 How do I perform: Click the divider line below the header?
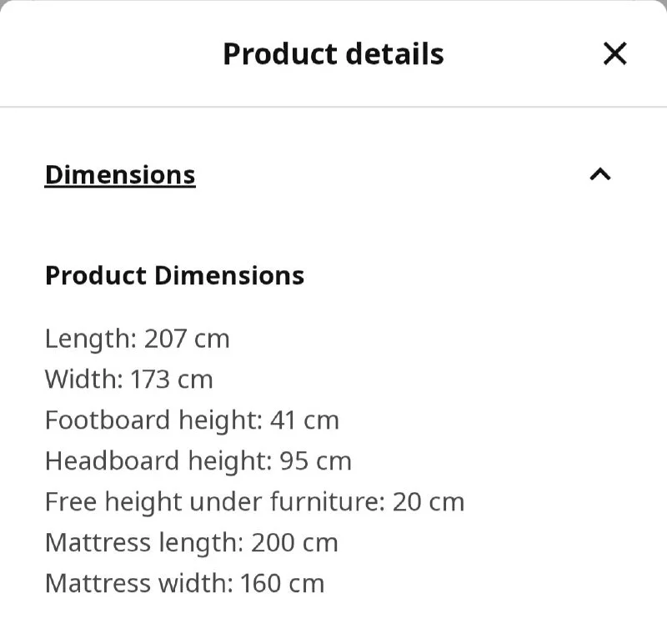333,107
